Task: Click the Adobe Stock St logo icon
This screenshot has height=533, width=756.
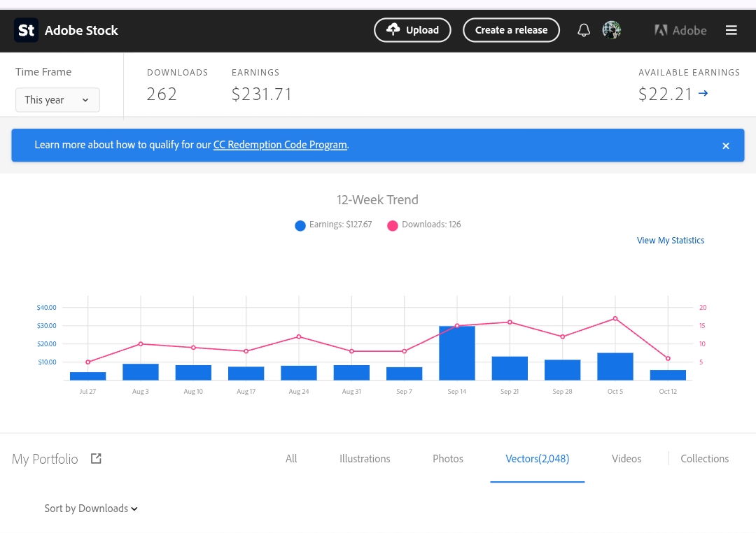Action: [26, 30]
